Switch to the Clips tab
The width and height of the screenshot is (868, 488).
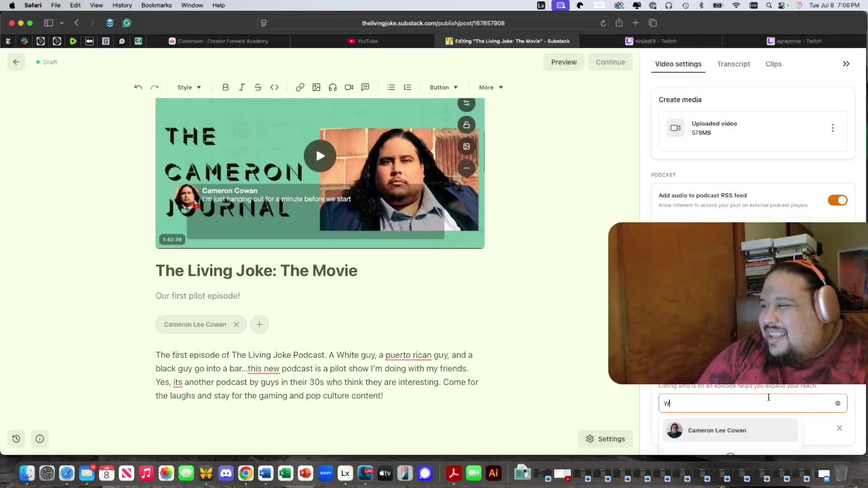pyautogui.click(x=774, y=64)
